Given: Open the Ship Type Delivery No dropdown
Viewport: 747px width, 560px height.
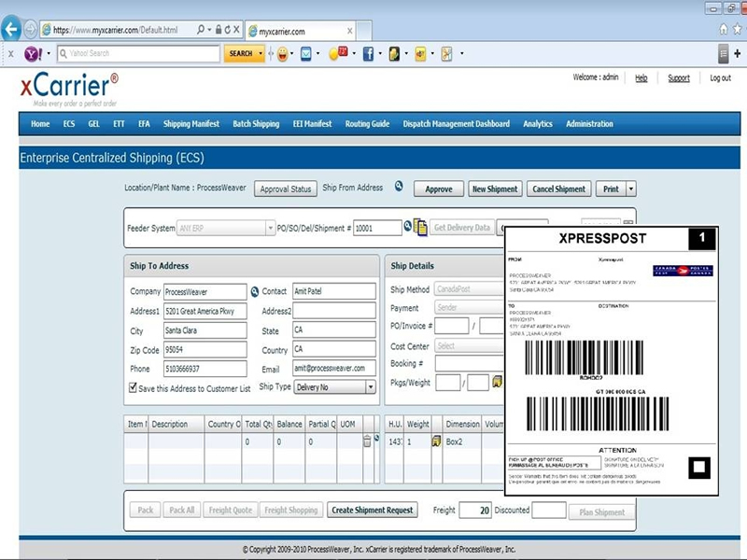Looking at the screenshot, I should (x=370, y=387).
